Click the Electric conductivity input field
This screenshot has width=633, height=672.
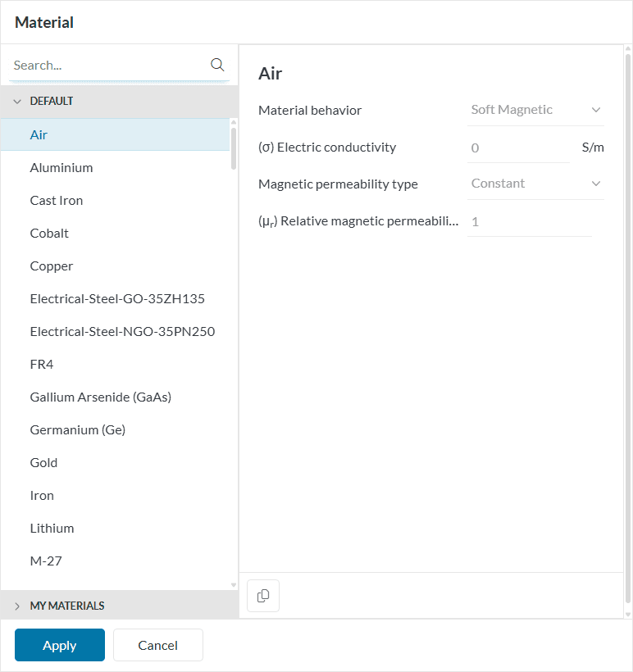(x=517, y=148)
